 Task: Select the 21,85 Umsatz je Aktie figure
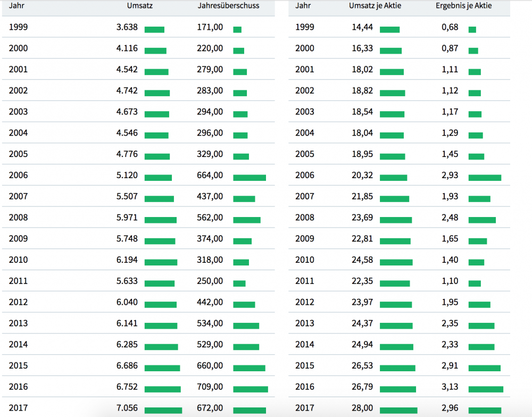point(362,196)
